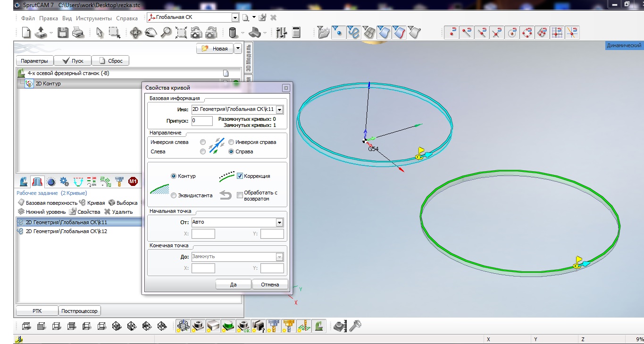The height and width of the screenshot is (344, 644).
Task: Expand the Имя curve name dropdown
Action: point(280,109)
